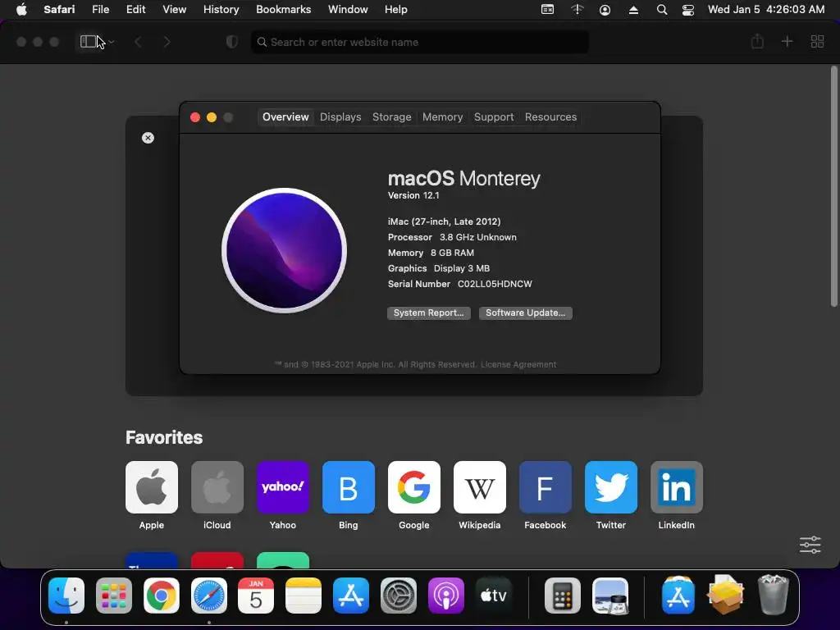Image resolution: width=840 pixels, height=630 pixels.
Task: Open Control Center in menu bar
Action: coord(688,10)
